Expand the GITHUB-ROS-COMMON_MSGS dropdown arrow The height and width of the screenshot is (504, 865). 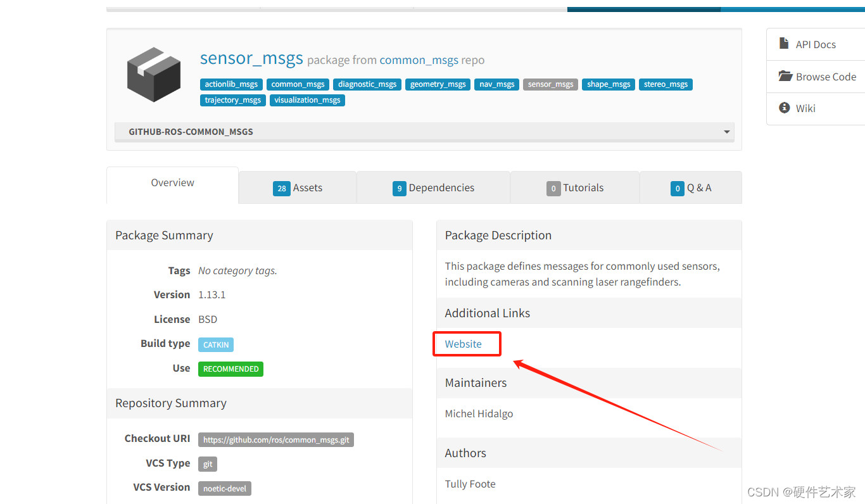(x=726, y=132)
